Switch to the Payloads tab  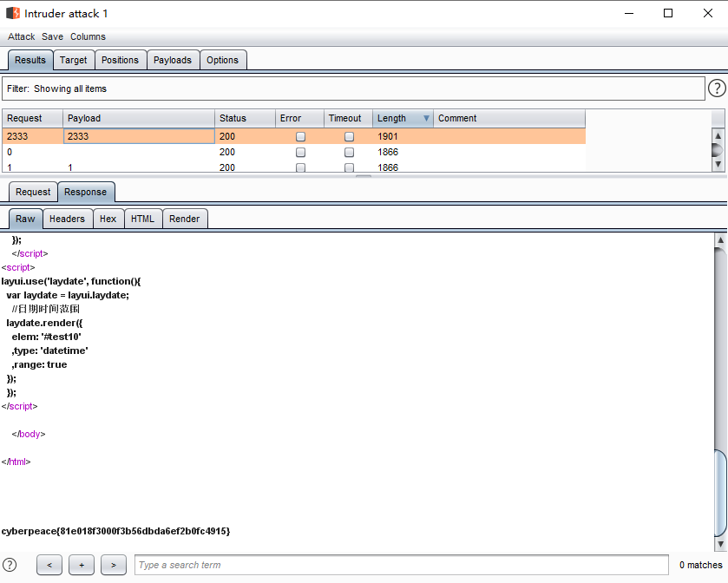[x=173, y=60]
